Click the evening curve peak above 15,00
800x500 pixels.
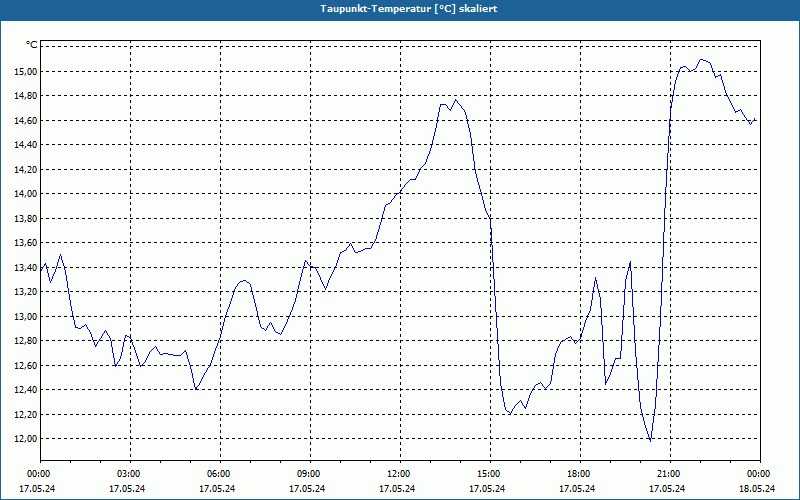pyautogui.click(x=702, y=60)
